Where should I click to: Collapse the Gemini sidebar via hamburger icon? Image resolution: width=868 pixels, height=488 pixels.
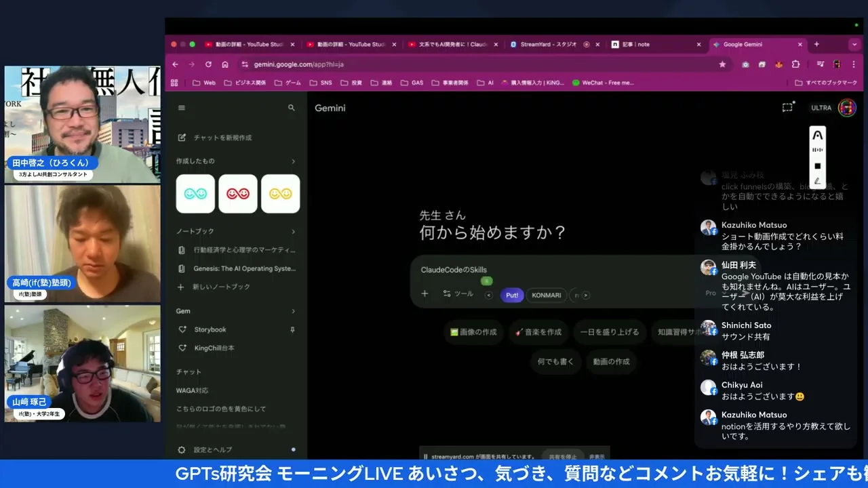(x=182, y=107)
